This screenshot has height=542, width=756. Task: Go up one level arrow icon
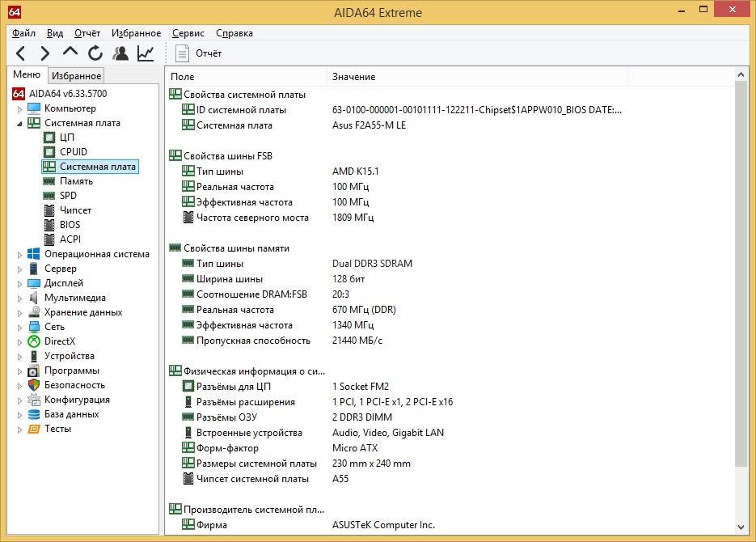click(x=70, y=52)
